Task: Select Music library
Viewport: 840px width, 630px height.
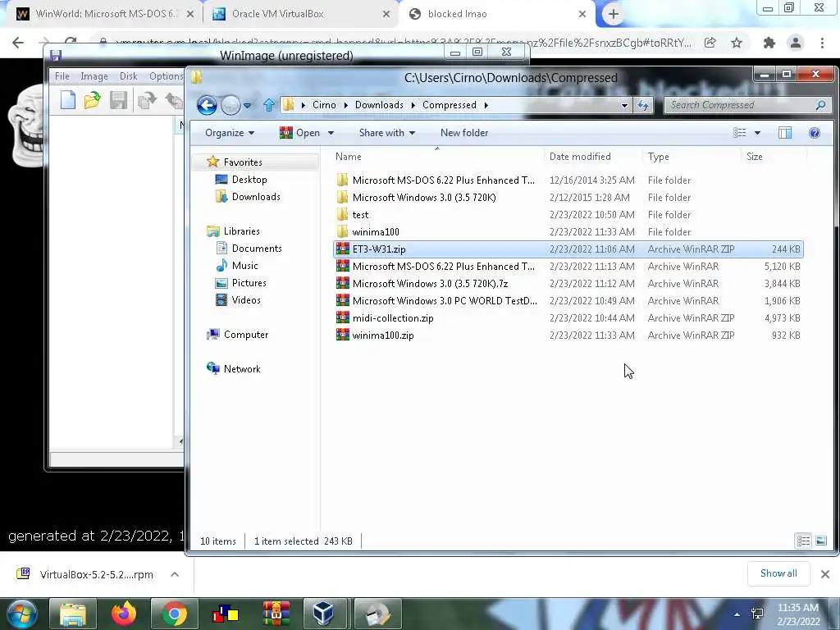Action: (x=244, y=266)
